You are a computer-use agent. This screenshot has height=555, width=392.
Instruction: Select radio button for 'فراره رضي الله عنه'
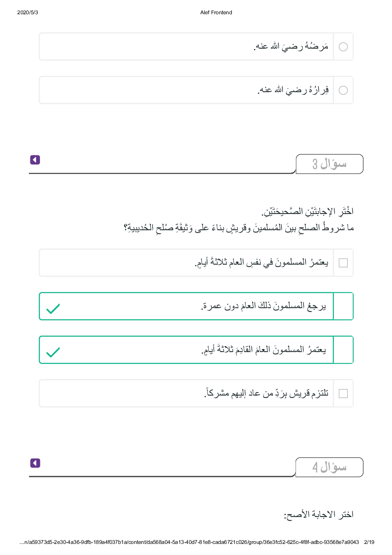(343, 90)
